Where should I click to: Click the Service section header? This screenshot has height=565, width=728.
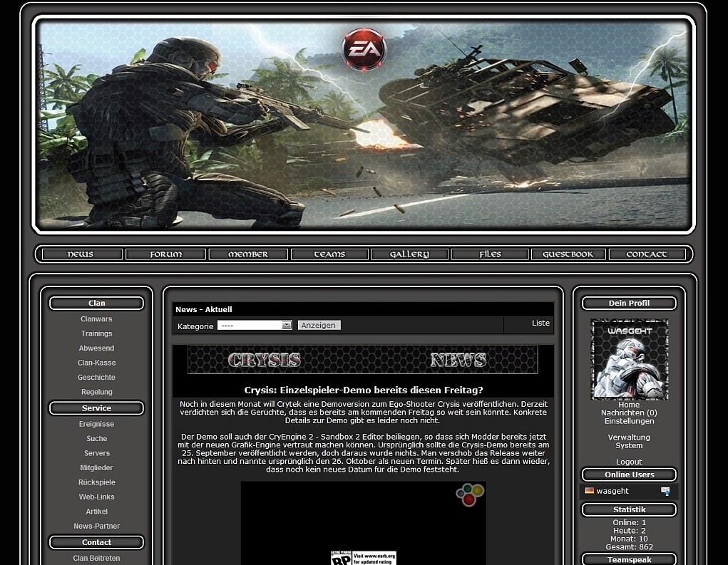coord(96,408)
